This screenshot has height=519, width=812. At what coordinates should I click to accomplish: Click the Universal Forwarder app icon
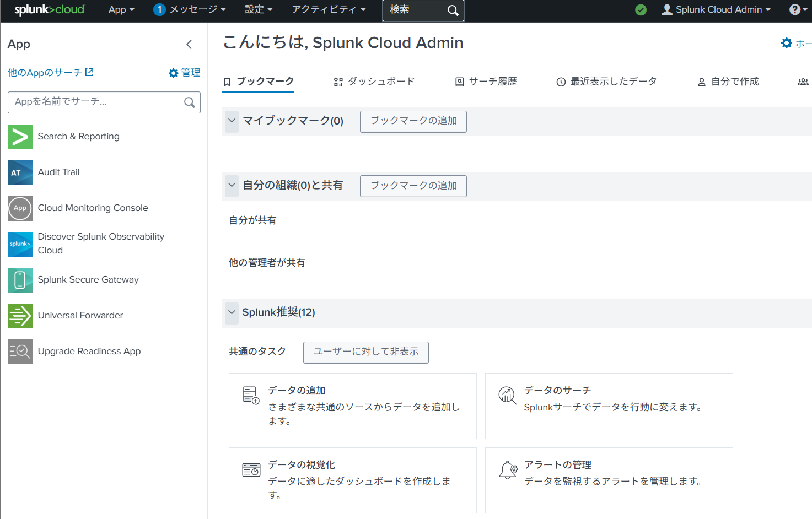[20, 316]
